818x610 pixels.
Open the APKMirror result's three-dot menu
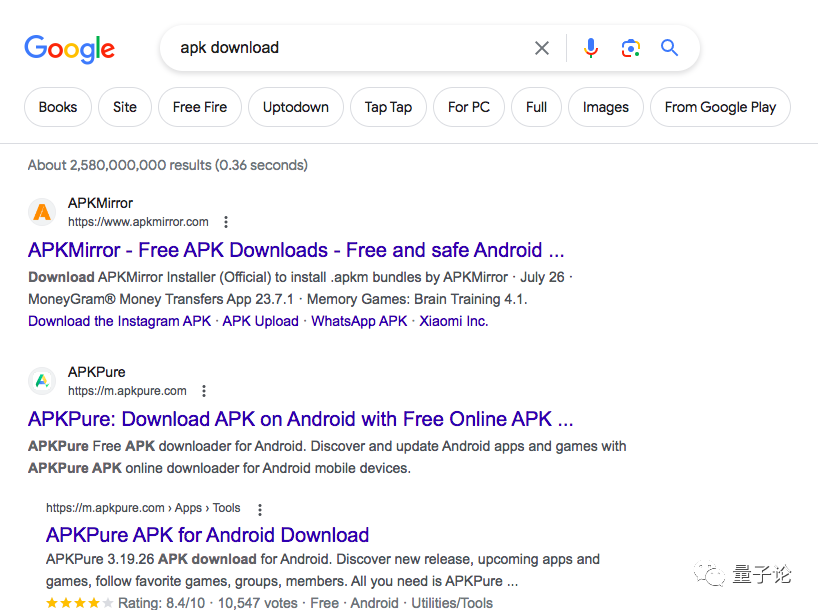226,222
